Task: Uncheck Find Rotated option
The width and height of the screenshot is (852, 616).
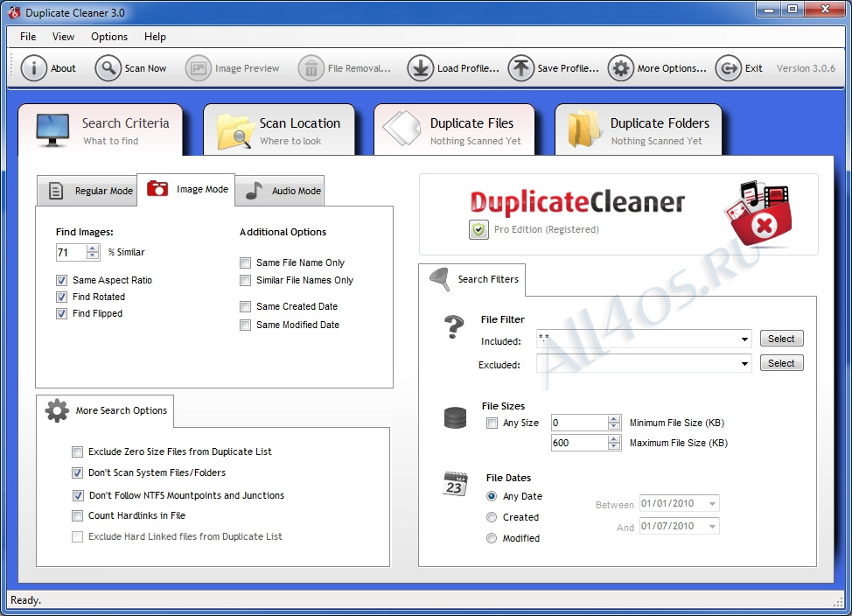Action: pyautogui.click(x=61, y=297)
